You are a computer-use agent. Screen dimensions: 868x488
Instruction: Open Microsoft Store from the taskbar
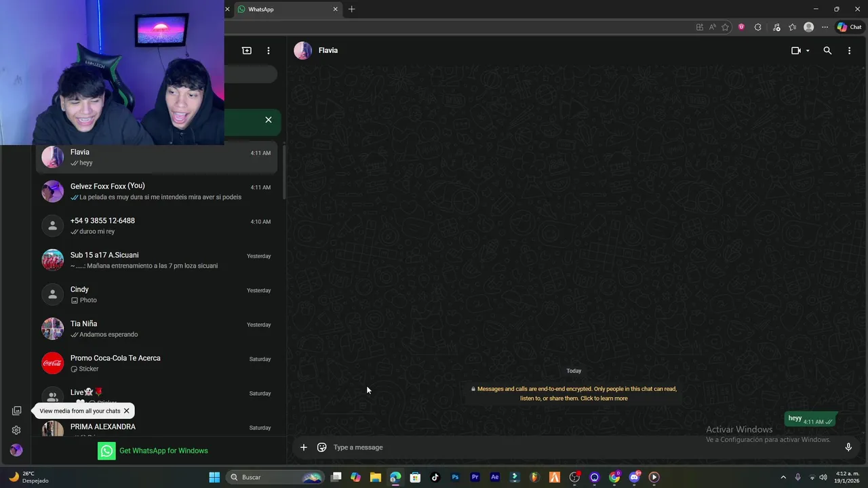click(416, 477)
